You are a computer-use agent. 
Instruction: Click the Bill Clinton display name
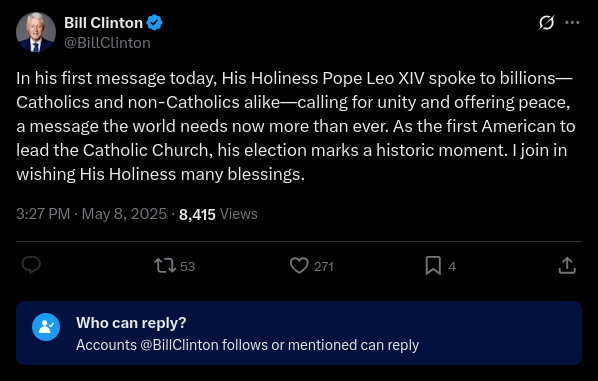point(103,23)
